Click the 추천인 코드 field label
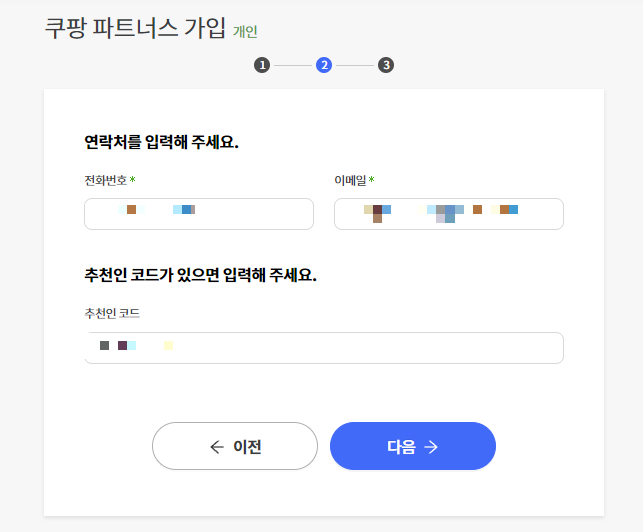Viewport: 643px width, 532px height. coord(112,314)
